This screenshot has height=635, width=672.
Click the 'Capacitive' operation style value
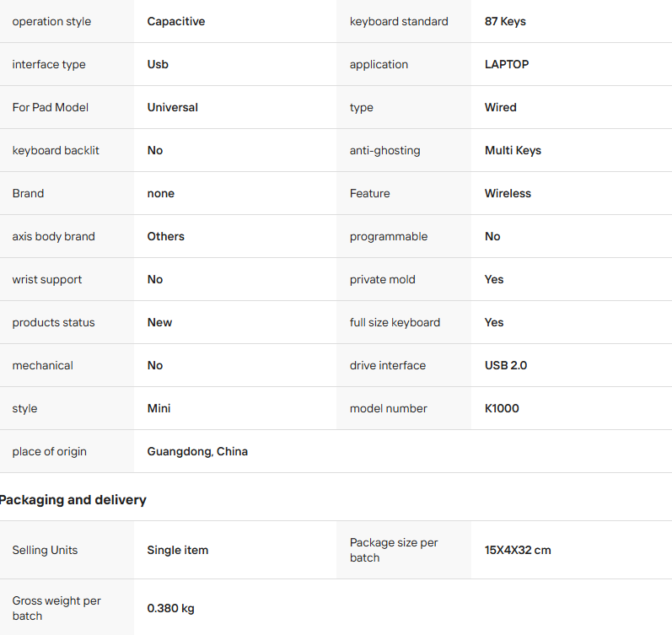tap(175, 21)
